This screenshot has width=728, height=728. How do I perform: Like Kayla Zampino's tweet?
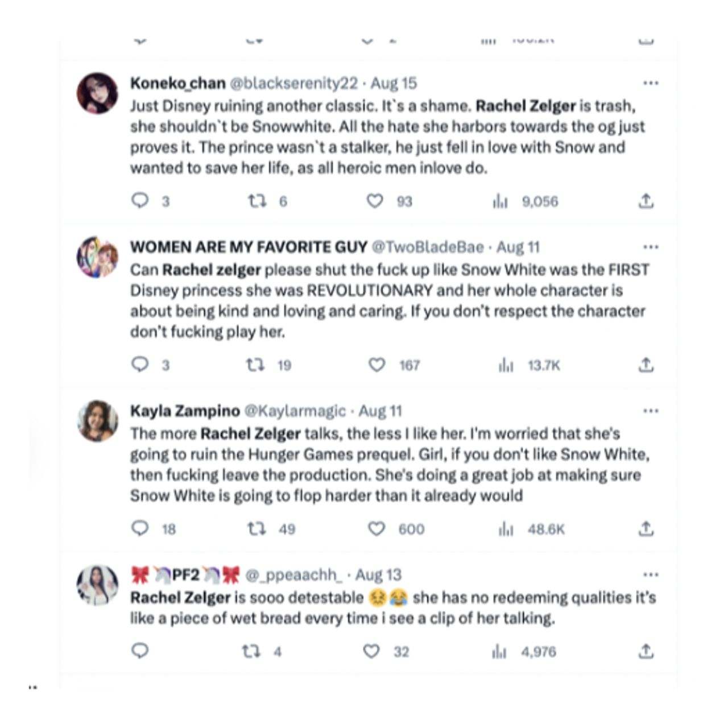point(377,528)
